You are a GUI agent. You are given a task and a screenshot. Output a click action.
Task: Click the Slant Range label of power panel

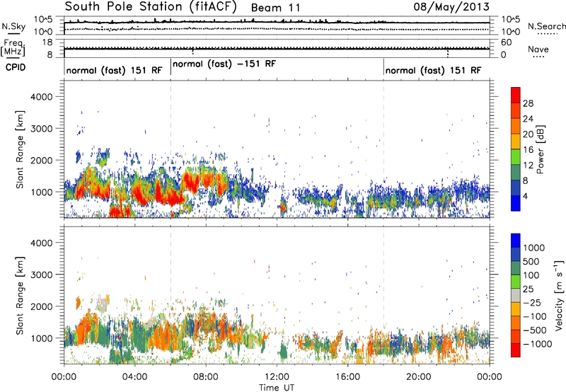(20, 149)
